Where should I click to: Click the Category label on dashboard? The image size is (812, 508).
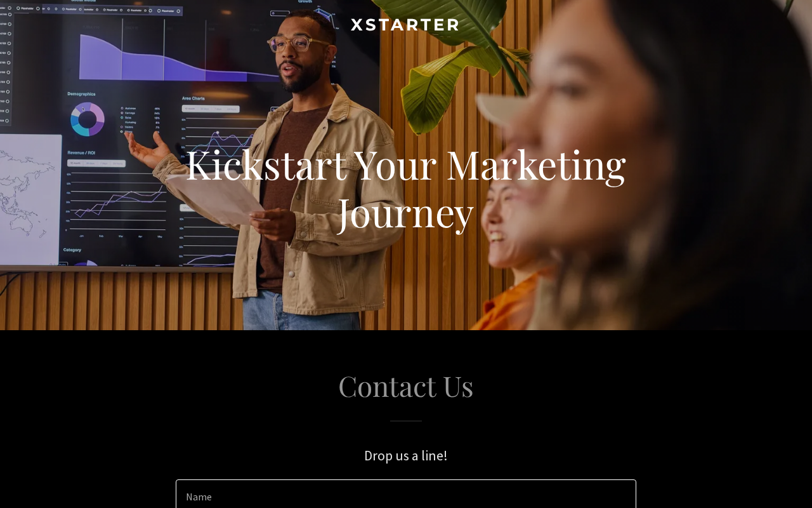click(72, 250)
